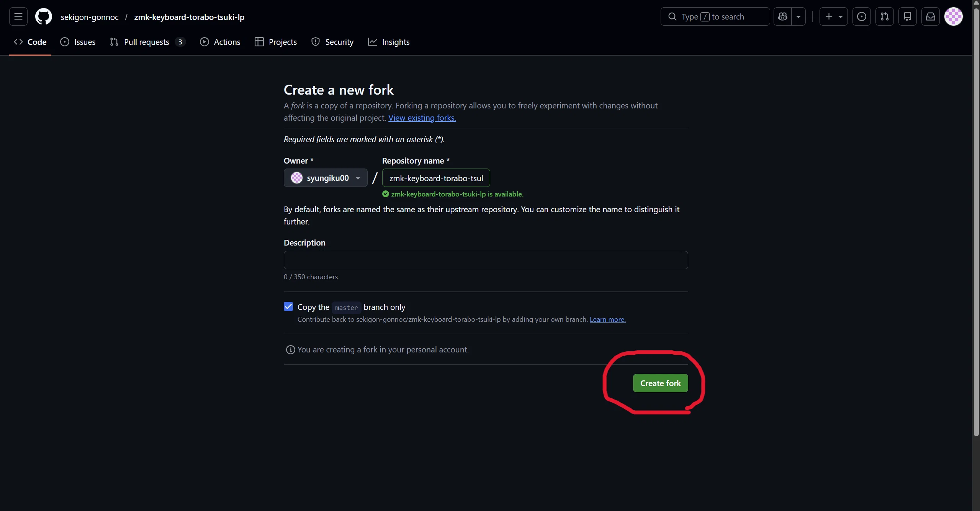
Task: Click the Create fork button
Action: (x=660, y=383)
